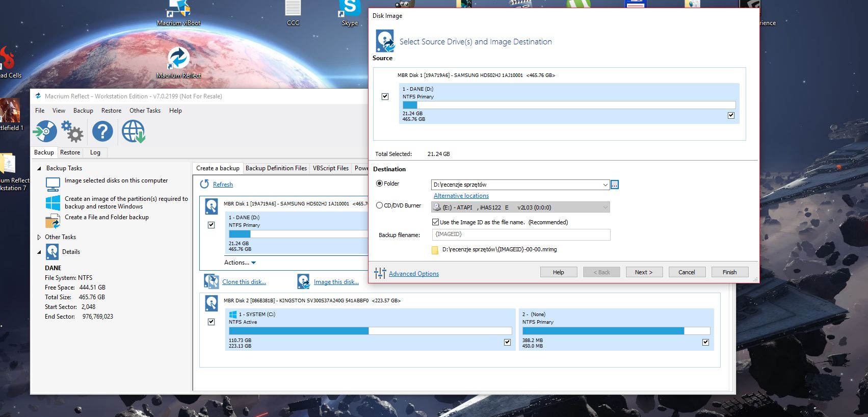The image size is (868, 417).
Task: Click the Clone this disk link
Action: 244,282
